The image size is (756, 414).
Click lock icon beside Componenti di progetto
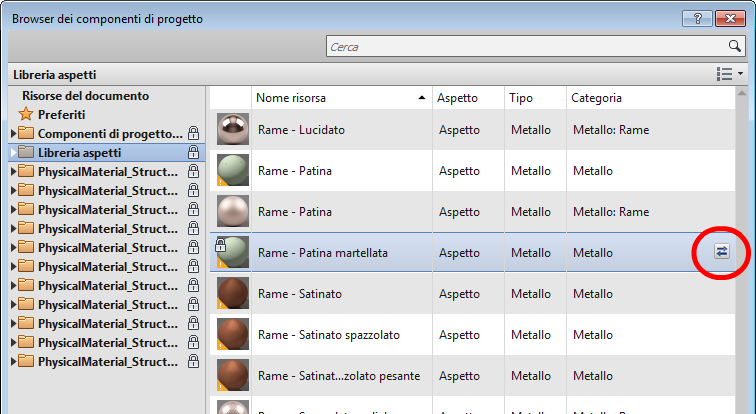(x=193, y=134)
